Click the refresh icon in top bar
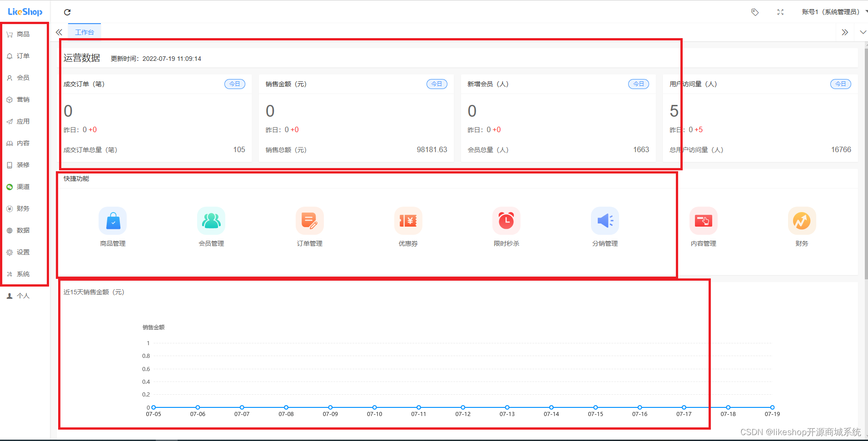Viewport: 868px width, 441px height. coord(67,12)
